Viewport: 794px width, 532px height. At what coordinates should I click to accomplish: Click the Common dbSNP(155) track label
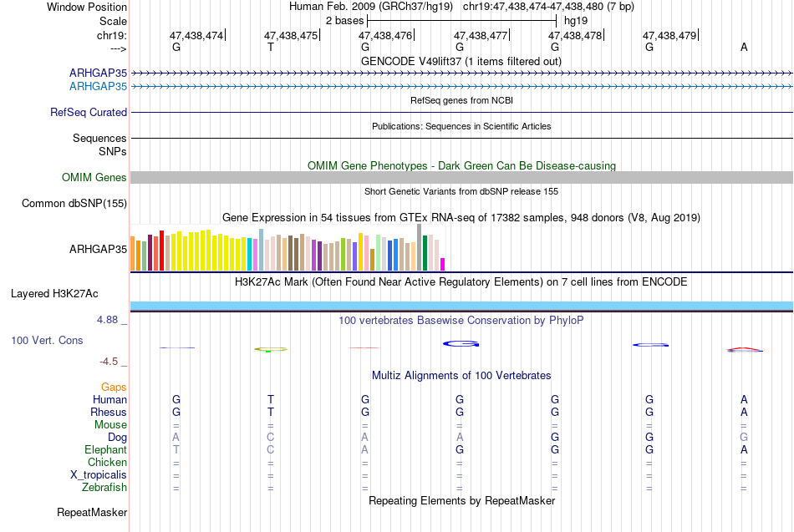74,204
